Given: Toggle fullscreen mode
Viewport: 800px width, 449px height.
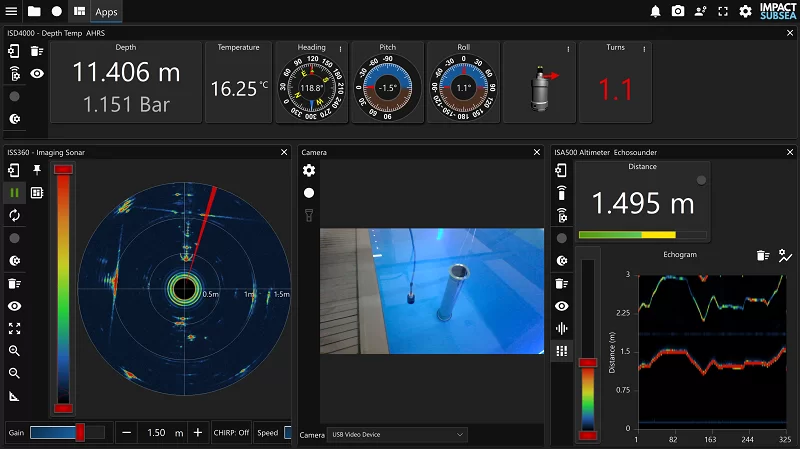Looking at the screenshot, I should pos(723,11).
